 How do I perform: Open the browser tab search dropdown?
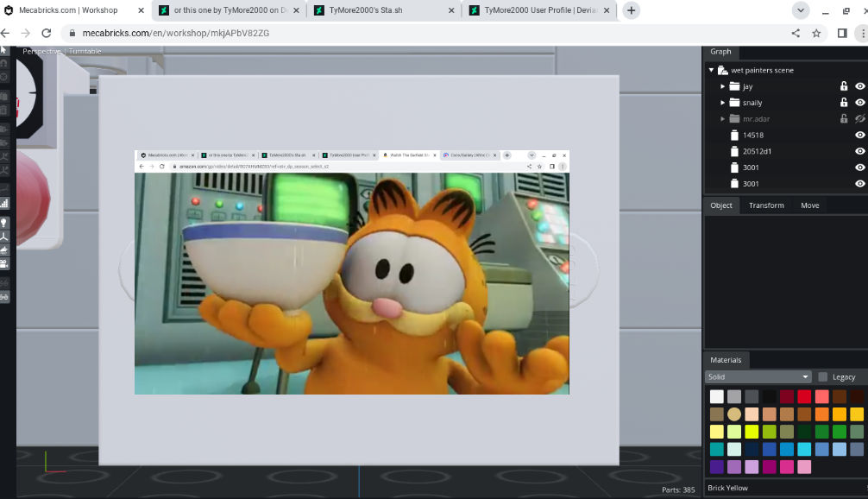point(801,10)
